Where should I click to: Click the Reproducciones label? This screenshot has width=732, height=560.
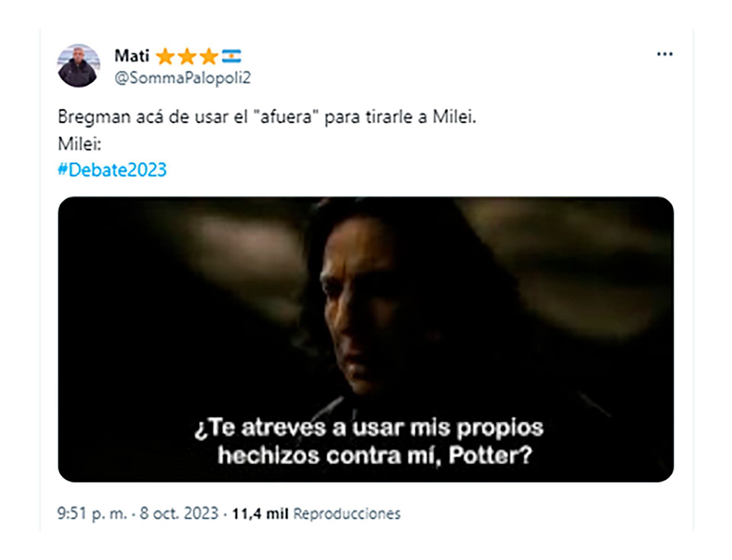pos(347,513)
